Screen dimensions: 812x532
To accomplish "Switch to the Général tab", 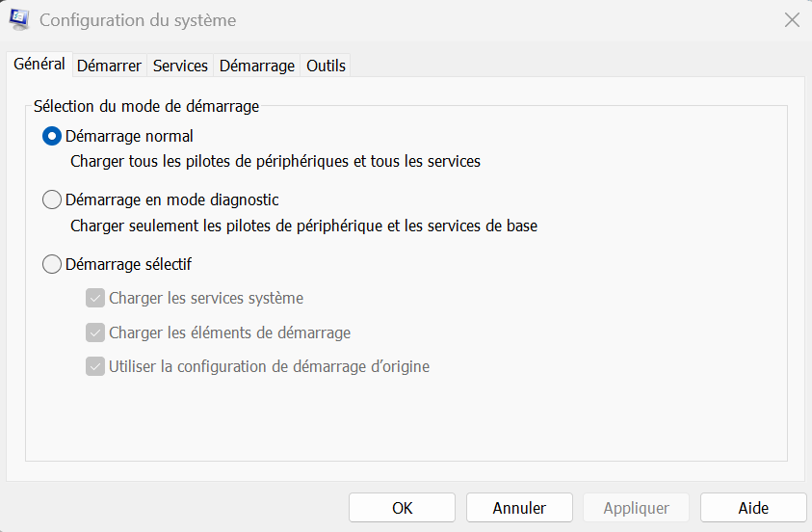I will click(39, 64).
